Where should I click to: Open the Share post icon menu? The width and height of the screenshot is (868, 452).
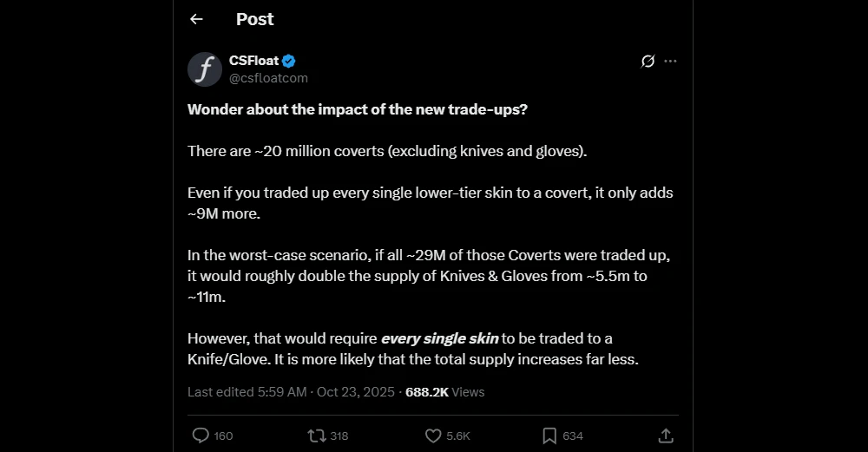(666, 436)
